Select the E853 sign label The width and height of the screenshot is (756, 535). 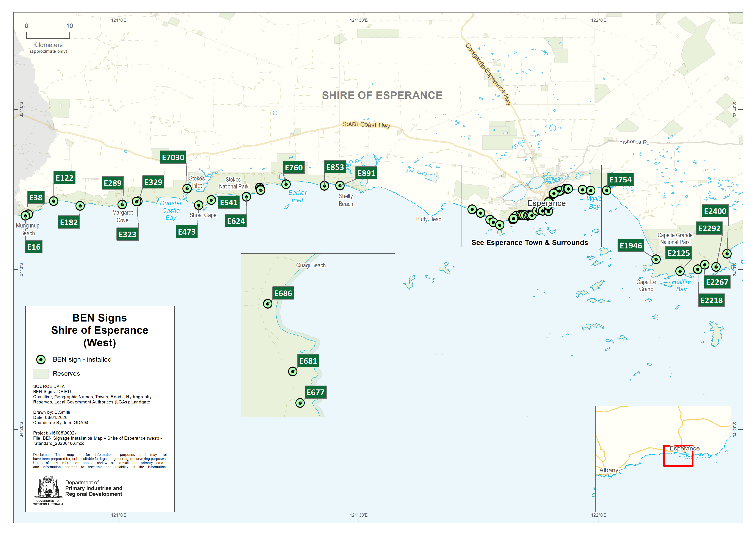point(335,167)
